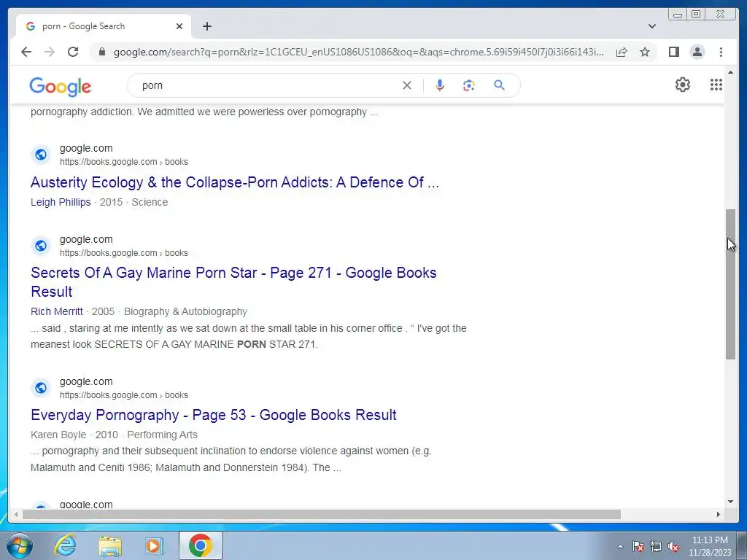The height and width of the screenshot is (560, 747).
Task: Open the Google apps grid
Action: (716, 85)
